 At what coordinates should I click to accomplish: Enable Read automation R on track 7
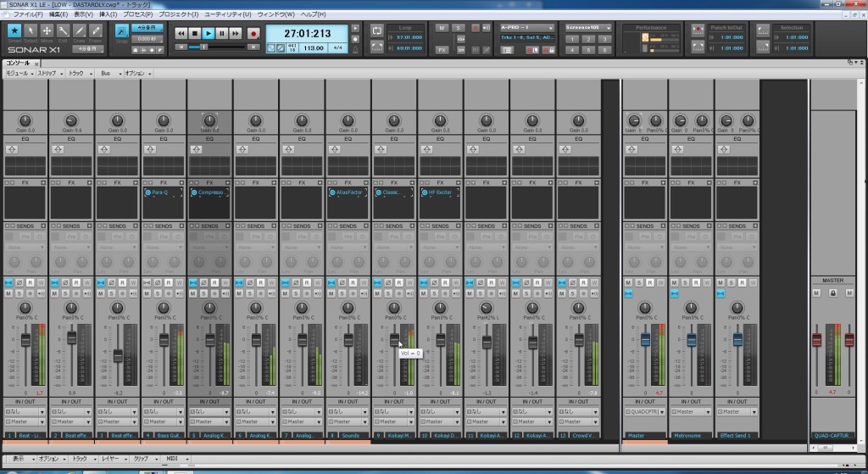tap(307, 282)
